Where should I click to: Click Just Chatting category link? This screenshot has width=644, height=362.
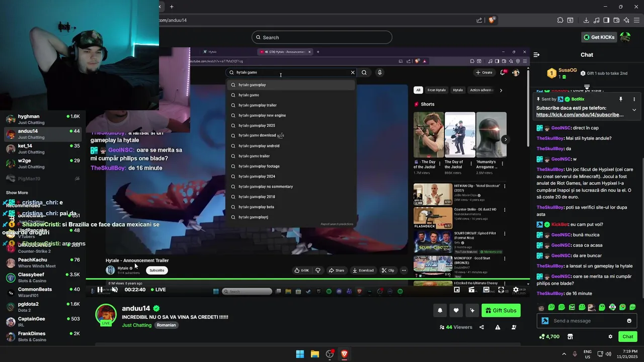(x=136, y=325)
